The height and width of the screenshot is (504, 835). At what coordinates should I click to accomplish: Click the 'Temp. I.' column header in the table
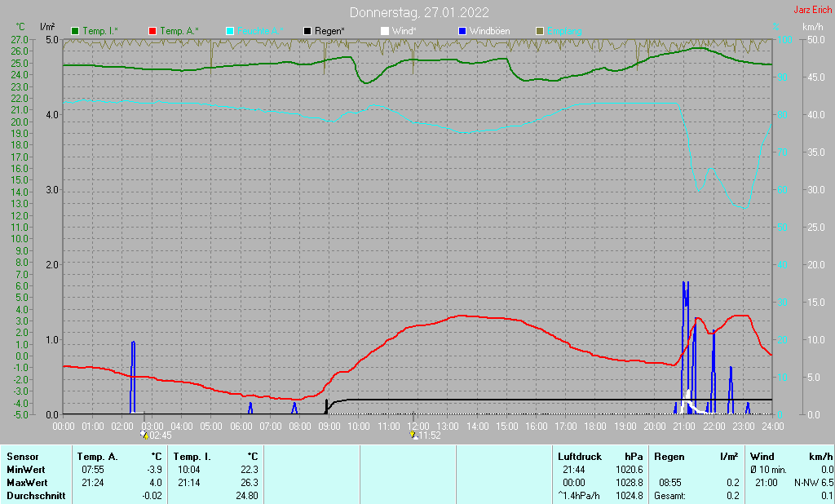[x=192, y=457]
